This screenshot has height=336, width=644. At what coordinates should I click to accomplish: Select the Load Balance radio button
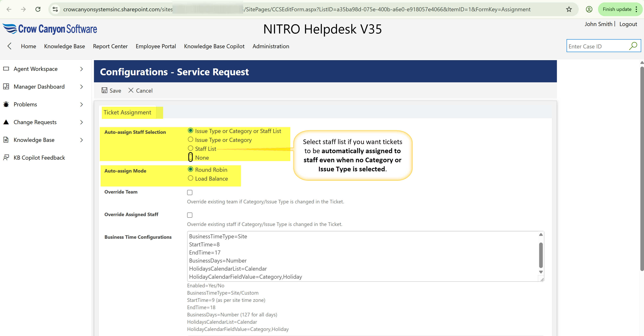tap(191, 178)
